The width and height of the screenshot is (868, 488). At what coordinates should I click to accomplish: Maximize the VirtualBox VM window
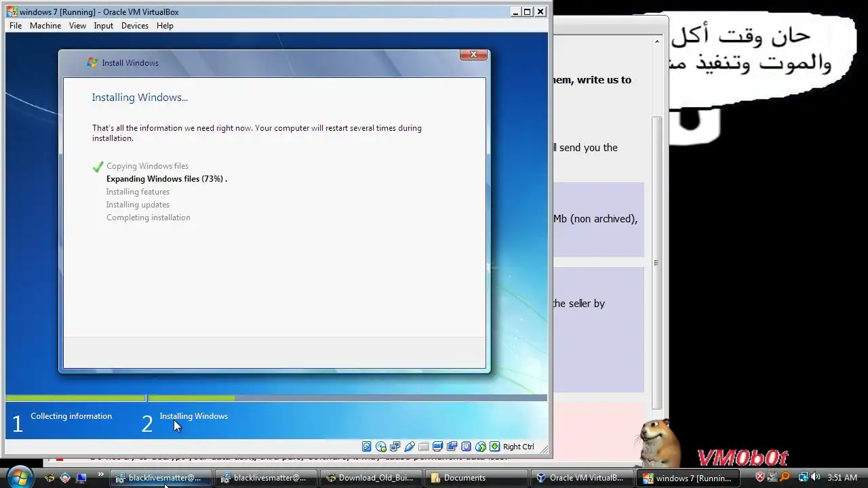[528, 12]
